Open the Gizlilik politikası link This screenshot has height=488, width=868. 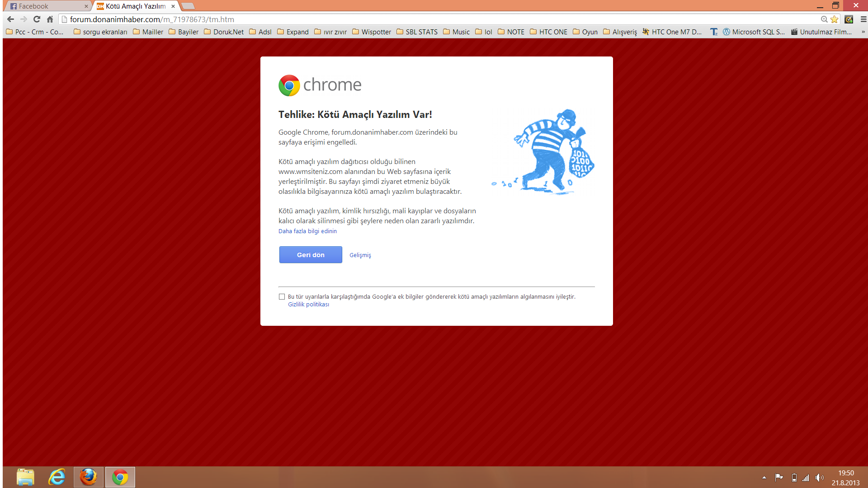308,305
